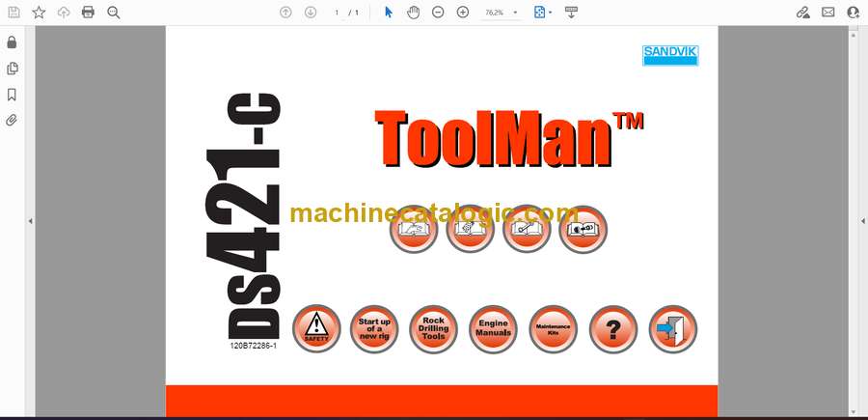This screenshot has width=868, height=420.
Task: Click the DS421-C model title
Action: [244, 216]
